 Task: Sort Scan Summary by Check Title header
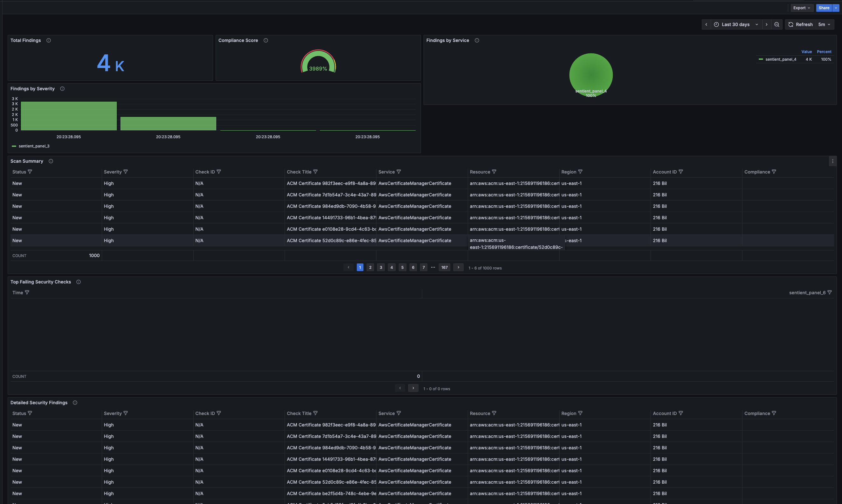click(299, 172)
